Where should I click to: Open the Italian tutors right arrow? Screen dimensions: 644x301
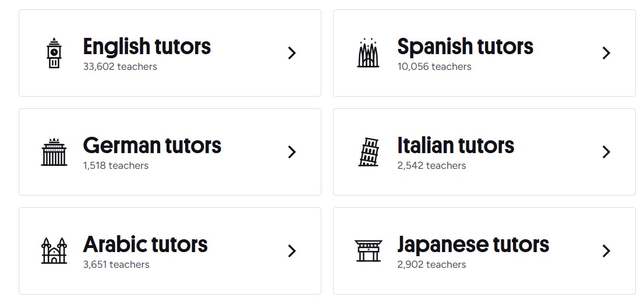point(606,152)
